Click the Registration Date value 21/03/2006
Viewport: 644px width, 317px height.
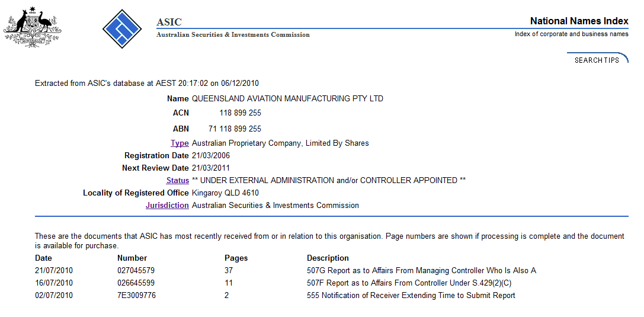[x=211, y=156]
